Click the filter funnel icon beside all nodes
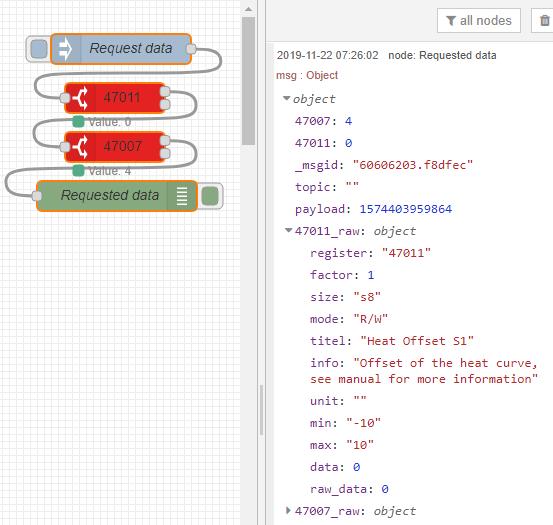The image size is (553, 525). tap(451, 21)
